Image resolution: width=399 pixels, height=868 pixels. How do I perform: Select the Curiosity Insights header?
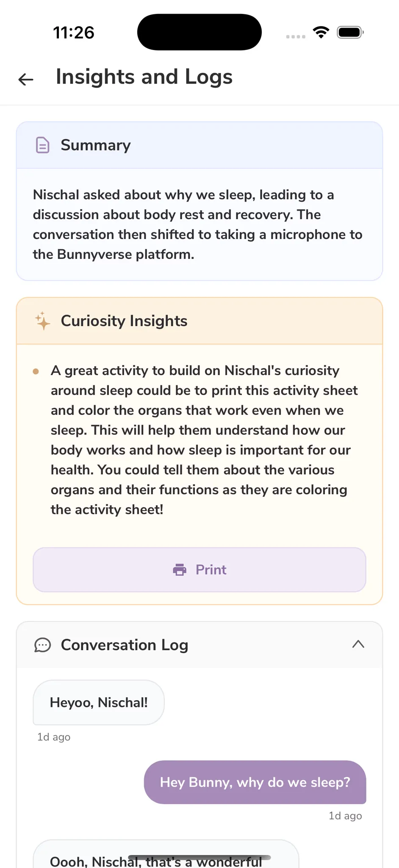tap(199, 321)
